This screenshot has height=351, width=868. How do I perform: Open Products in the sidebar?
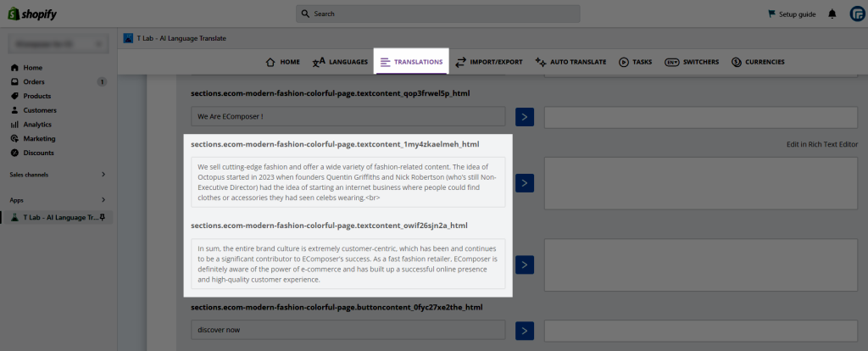pos(37,96)
